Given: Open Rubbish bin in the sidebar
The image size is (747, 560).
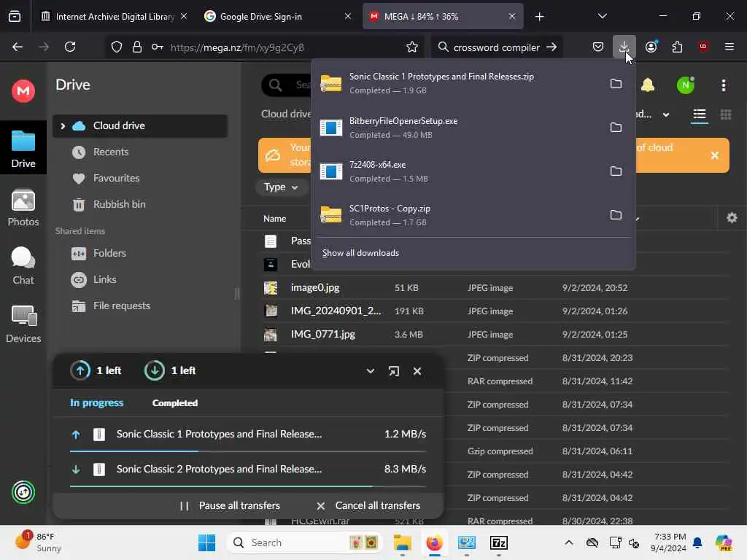Looking at the screenshot, I should point(140,204).
